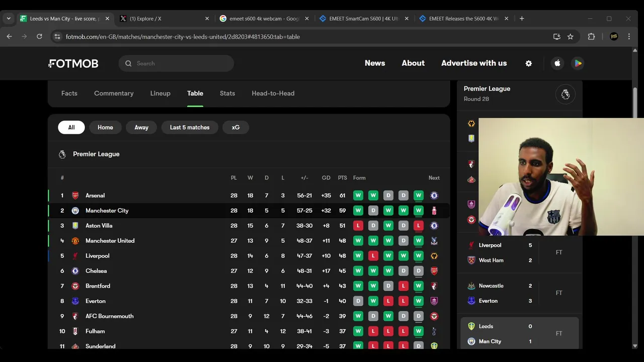
Task: Switch to emeet s600 4k webcam Google tab
Action: coord(264,19)
